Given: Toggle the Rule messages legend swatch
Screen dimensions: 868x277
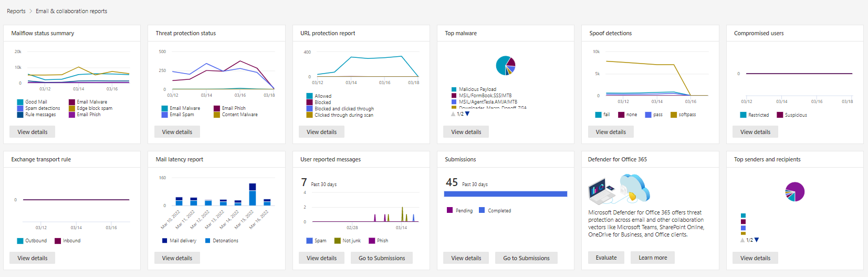Looking at the screenshot, I should pyautogui.click(x=20, y=115).
